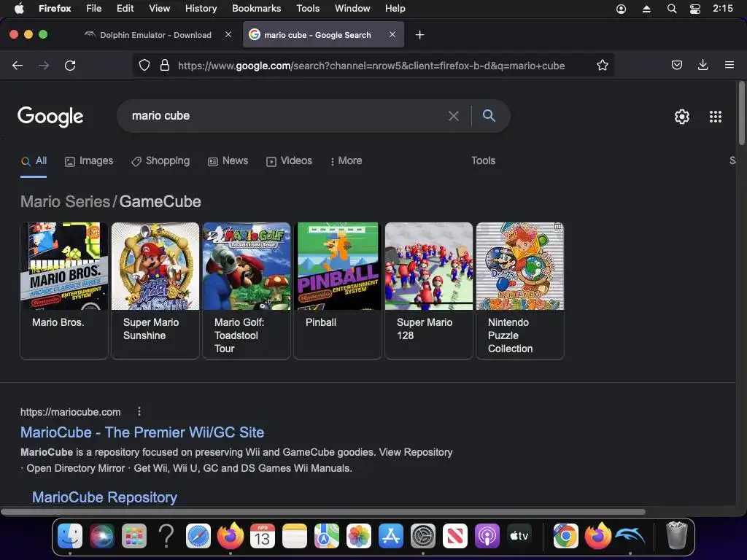This screenshot has height=560, width=747.
Task: Go back to the previous page
Action: pyautogui.click(x=18, y=65)
